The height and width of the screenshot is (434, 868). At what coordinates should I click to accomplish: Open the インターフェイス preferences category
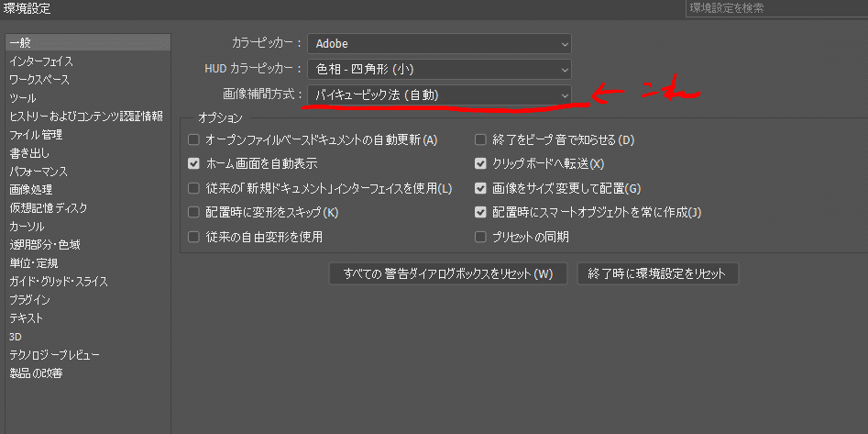click(41, 61)
